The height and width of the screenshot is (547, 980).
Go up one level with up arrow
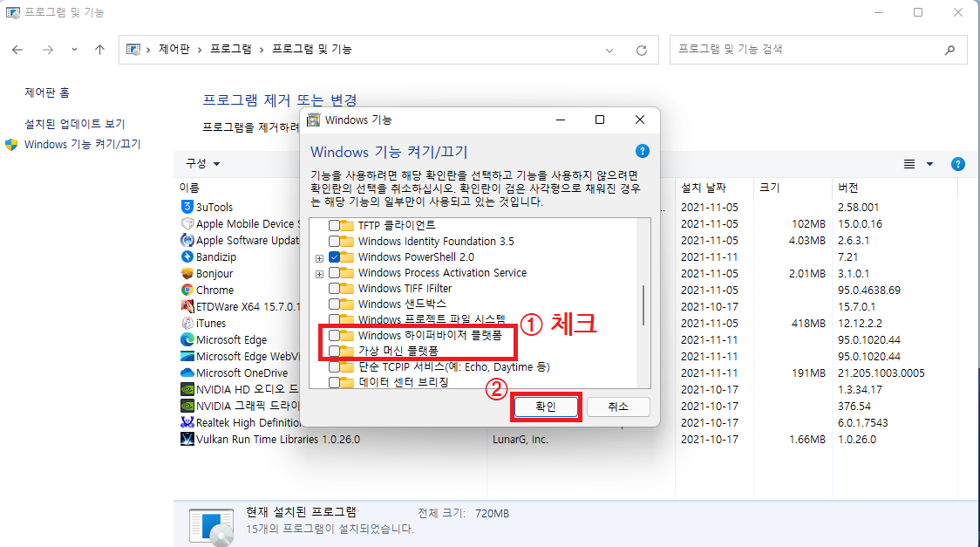[99, 50]
